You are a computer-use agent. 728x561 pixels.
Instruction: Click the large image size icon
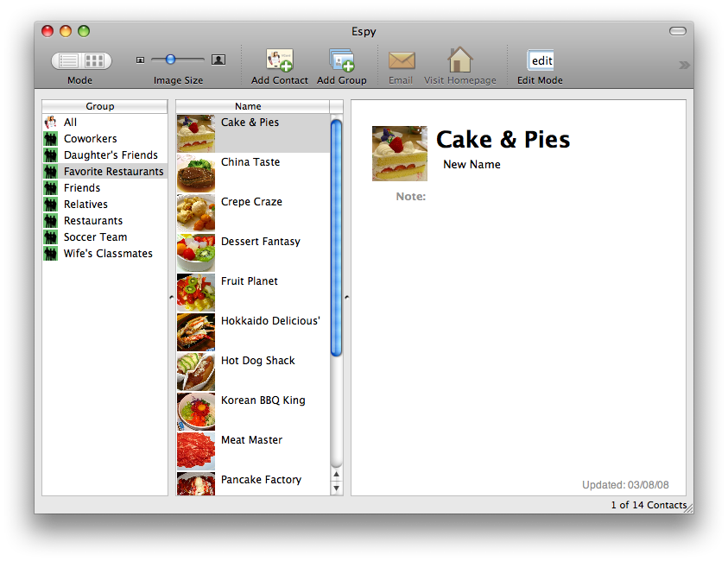218,60
